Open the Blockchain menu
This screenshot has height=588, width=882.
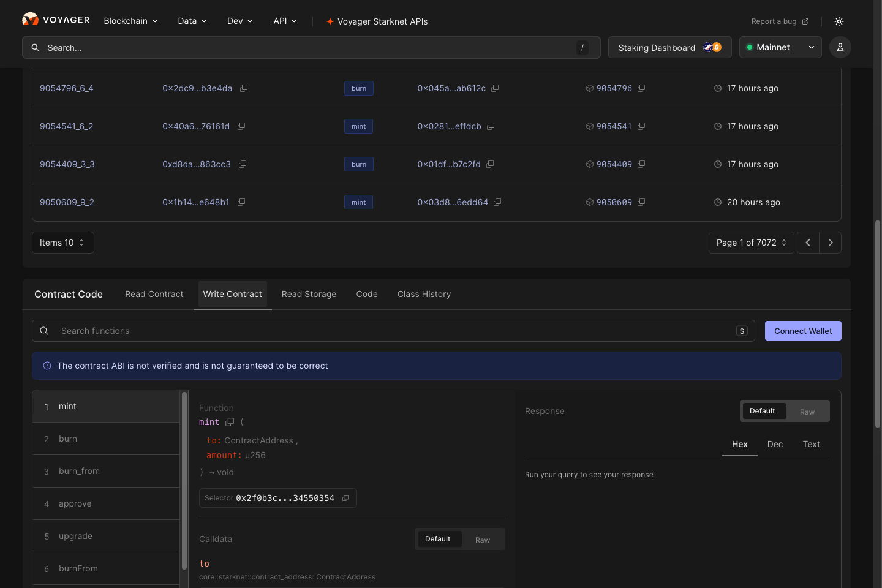[x=130, y=21]
